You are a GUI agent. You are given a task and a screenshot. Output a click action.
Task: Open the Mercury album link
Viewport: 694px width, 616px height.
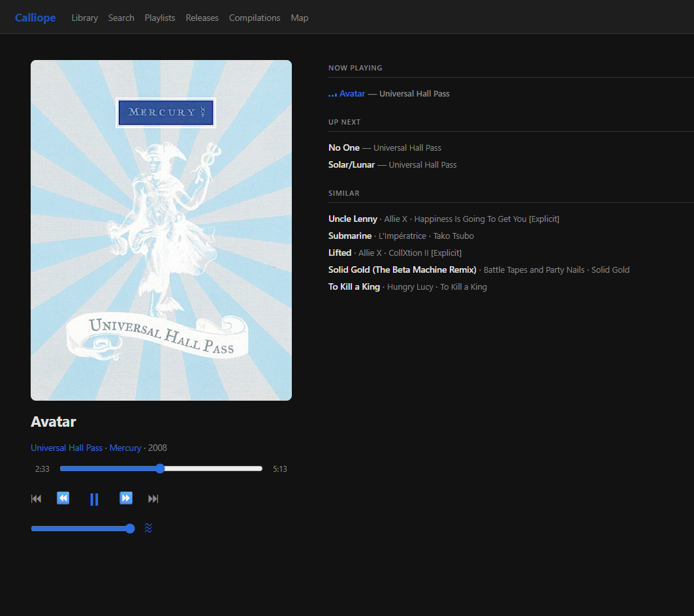125,448
